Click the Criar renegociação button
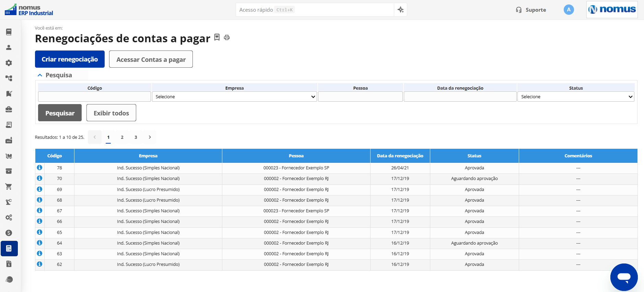Image resolution: width=644 pixels, height=292 pixels. click(70, 59)
